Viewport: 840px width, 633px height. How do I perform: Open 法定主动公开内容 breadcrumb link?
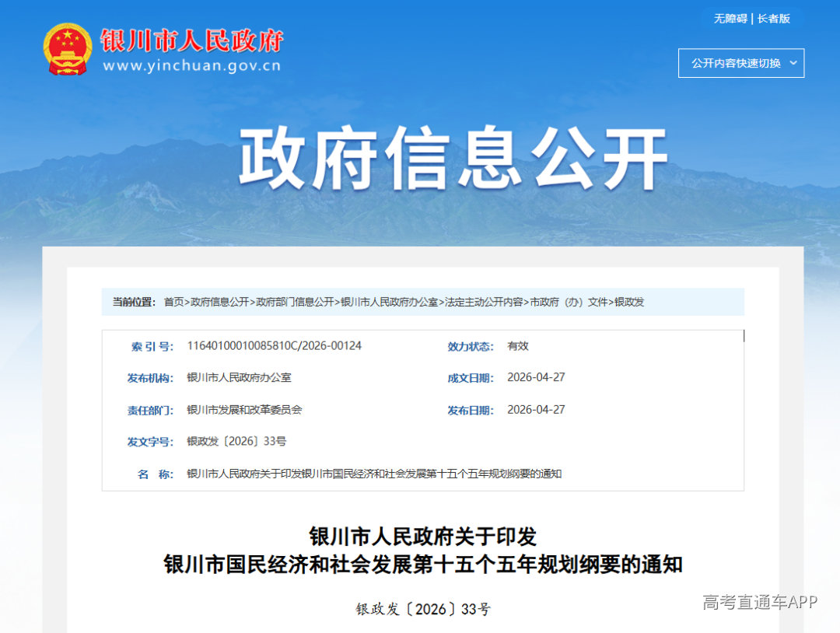484,302
